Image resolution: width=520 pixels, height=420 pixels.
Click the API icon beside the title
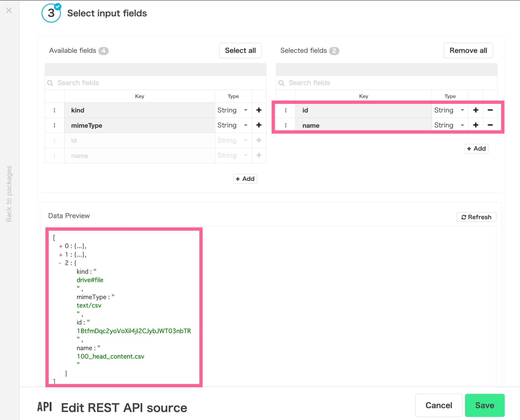click(x=44, y=407)
